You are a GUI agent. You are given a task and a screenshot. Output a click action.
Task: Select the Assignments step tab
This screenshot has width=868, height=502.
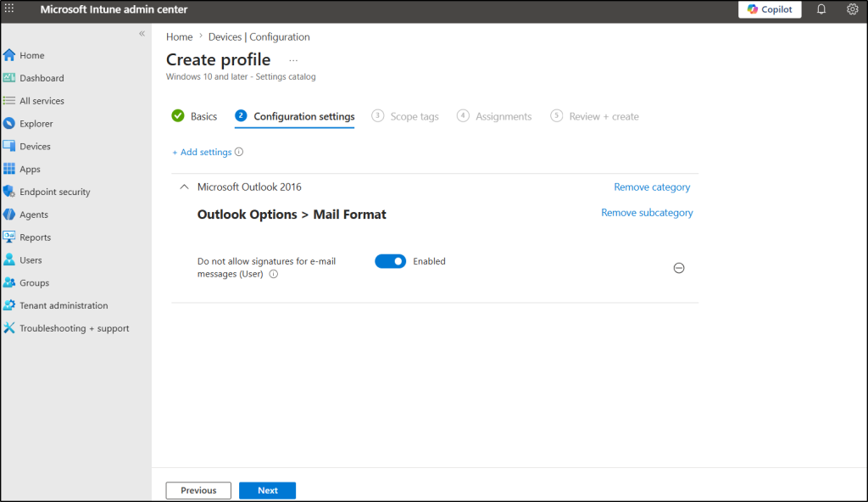494,116
